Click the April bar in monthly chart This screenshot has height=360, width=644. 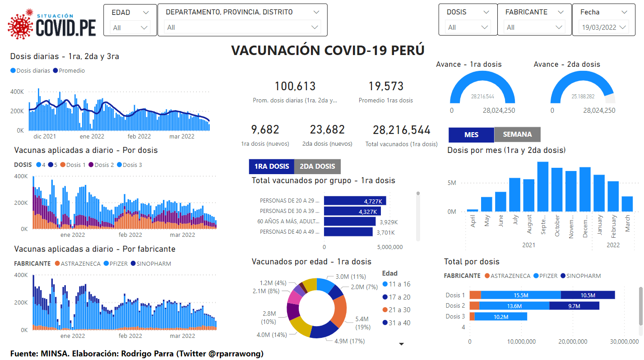click(473, 210)
